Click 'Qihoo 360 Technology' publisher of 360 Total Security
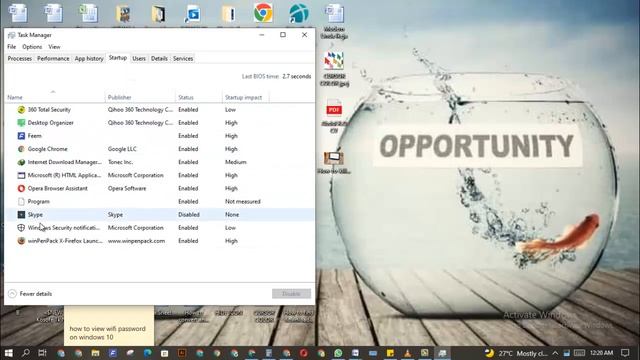This screenshot has height=360, width=640. point(140,109)
